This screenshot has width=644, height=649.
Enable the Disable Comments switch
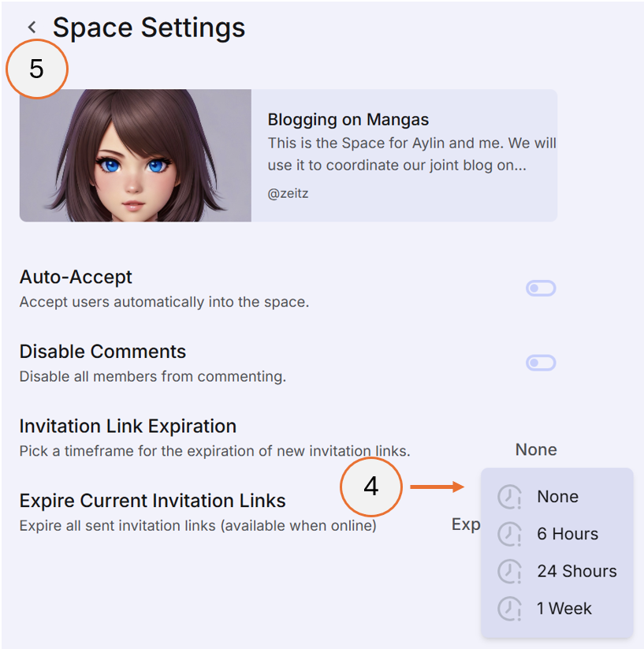pos(541,362)
